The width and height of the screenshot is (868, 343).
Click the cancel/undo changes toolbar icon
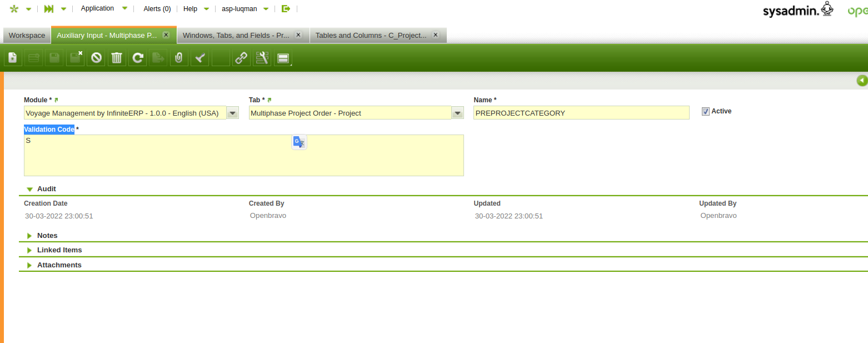pos(96,58)
